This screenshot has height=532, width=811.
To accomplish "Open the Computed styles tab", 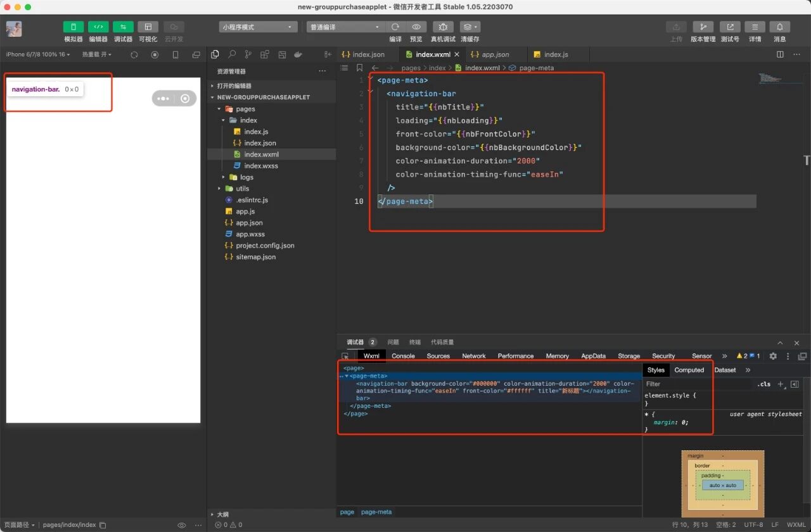I will [x=689, y=370].
